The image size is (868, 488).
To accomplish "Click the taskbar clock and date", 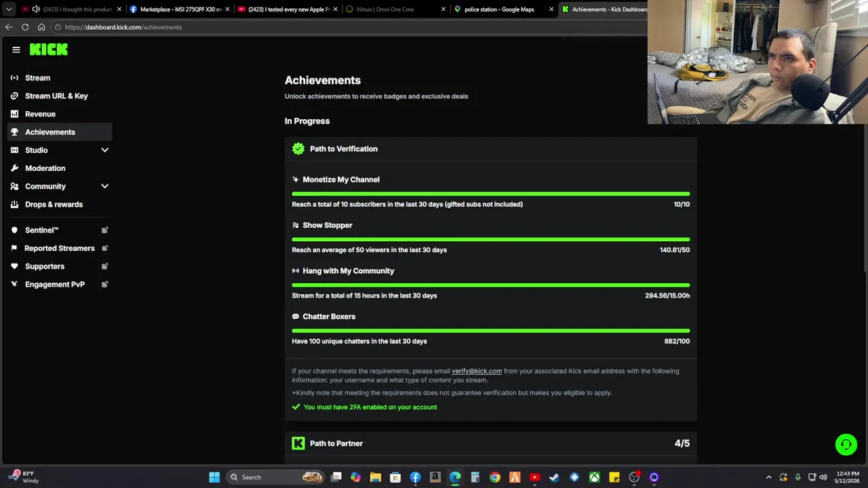I will tap(848, 477).
